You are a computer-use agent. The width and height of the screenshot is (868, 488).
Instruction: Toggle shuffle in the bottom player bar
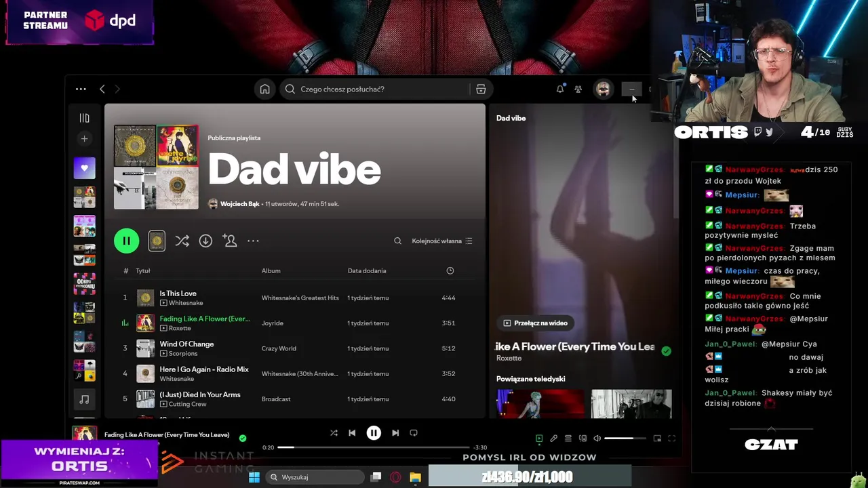click(x=334, y=433)
